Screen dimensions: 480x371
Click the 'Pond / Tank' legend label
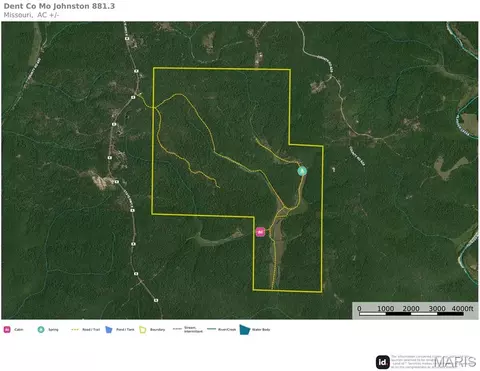coord(125,330)
